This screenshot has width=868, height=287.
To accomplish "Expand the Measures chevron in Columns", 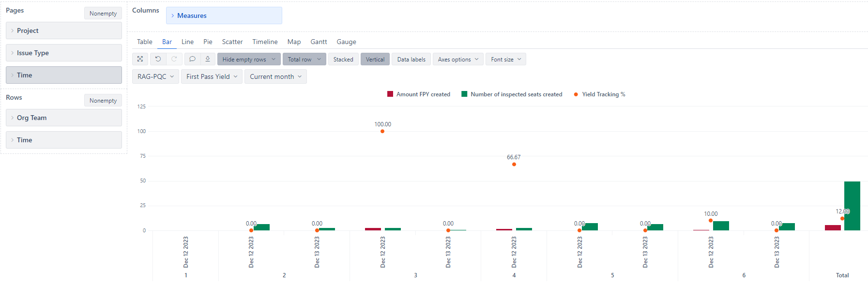I will point(173,15).
